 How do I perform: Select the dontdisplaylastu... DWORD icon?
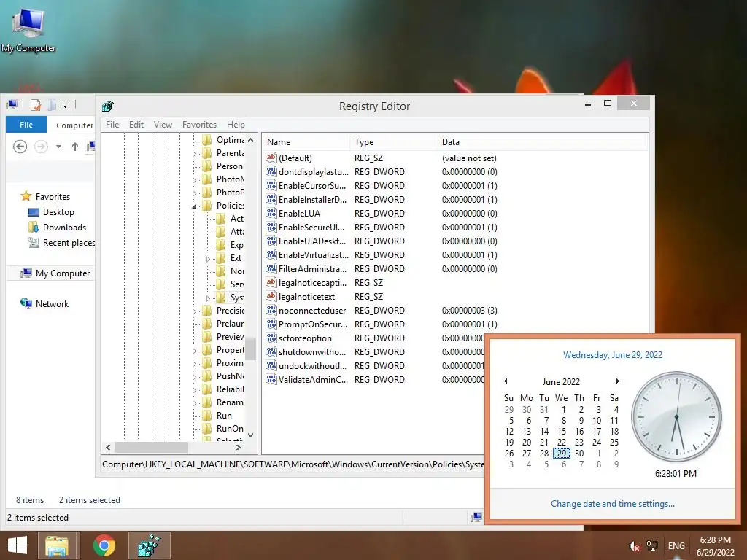click(x=271, y=171)
